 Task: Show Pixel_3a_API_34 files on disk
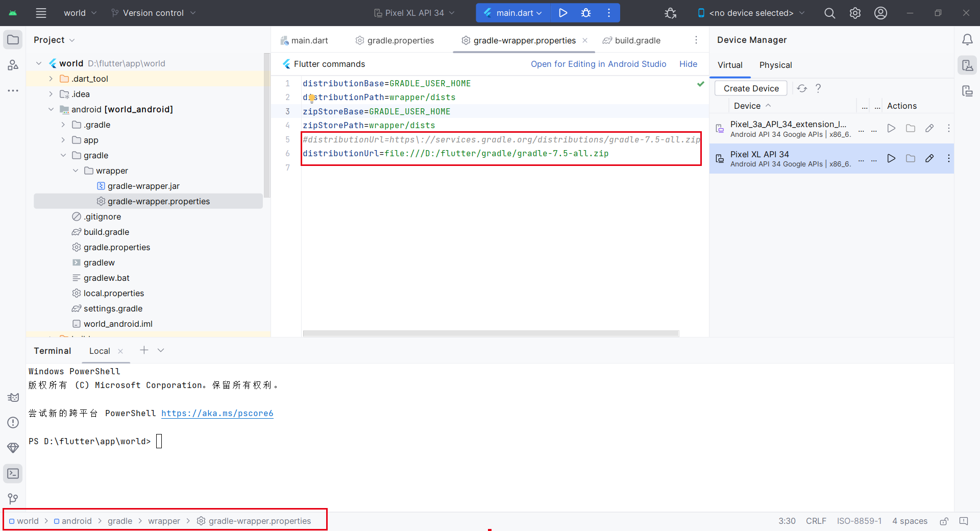click(911, 128)
